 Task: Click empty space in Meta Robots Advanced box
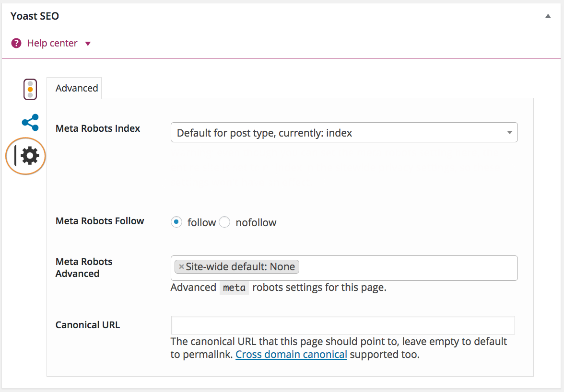(408, 268)
